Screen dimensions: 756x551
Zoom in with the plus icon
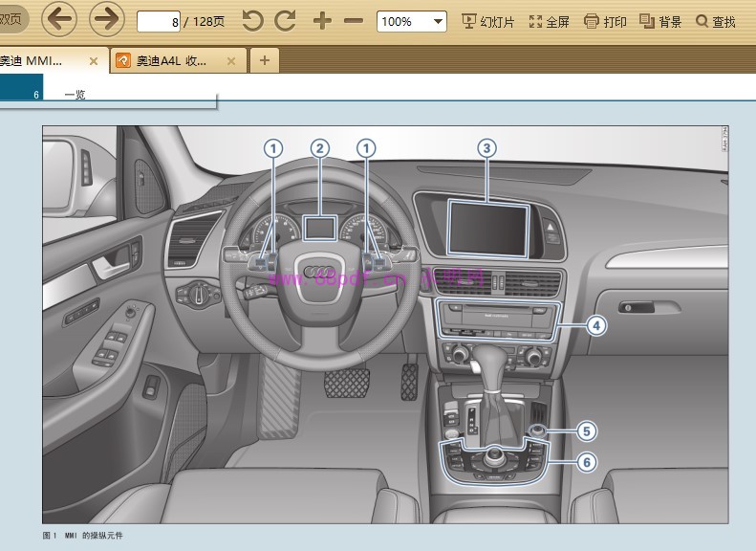coord(322,21)
